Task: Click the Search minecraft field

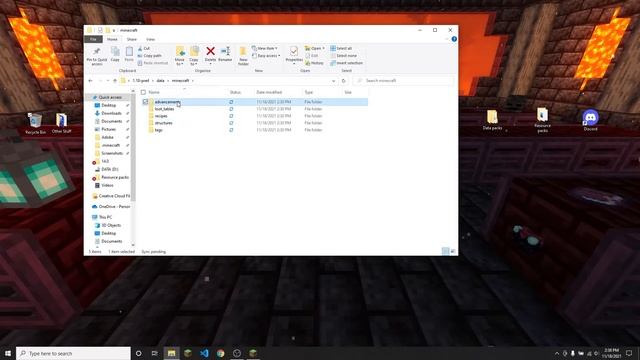Action: click(x=404, y=81)
